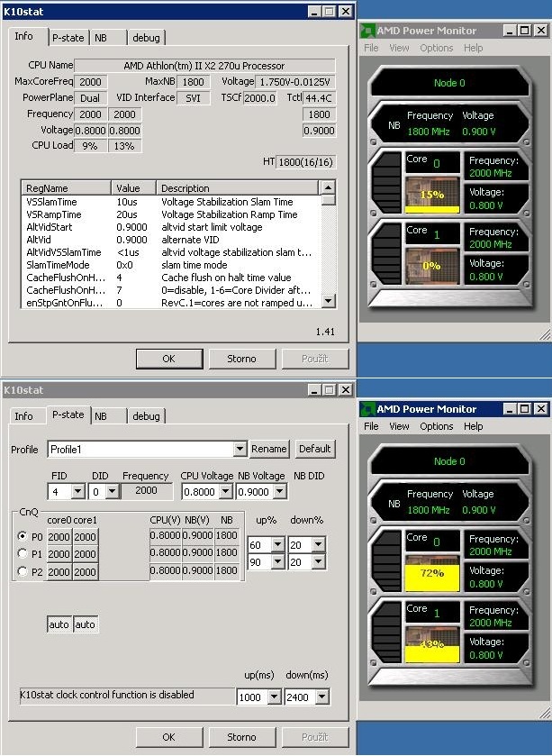Minimize the lower K10stat window
The width and height of the screenshot is (552, 756).
pos(314,389)
